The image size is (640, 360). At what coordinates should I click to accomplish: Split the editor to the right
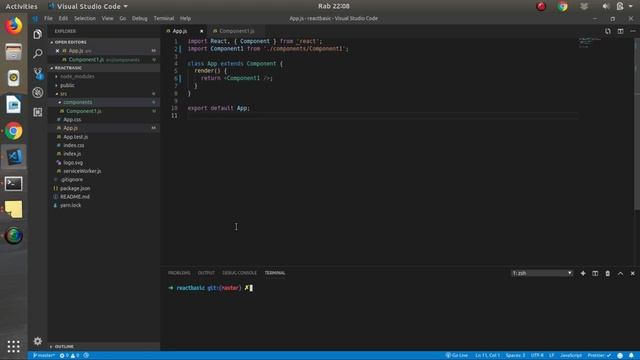[x=620, y=31]
